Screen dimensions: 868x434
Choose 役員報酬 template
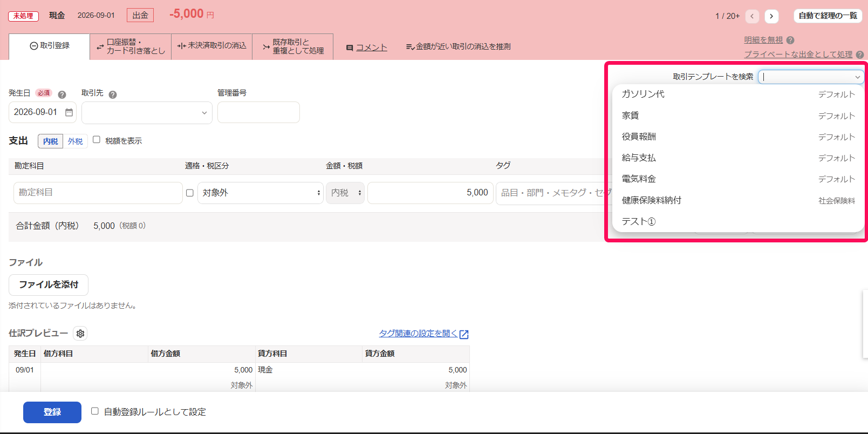[738, 137]
